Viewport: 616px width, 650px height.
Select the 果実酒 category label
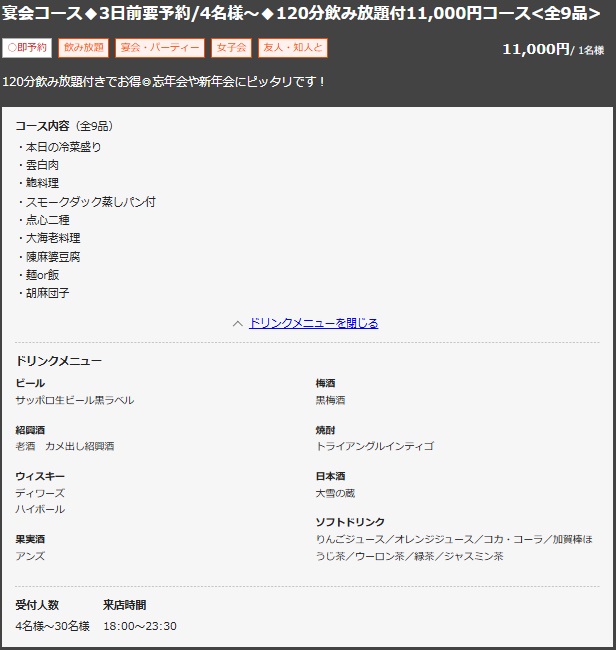coord(30,539)
